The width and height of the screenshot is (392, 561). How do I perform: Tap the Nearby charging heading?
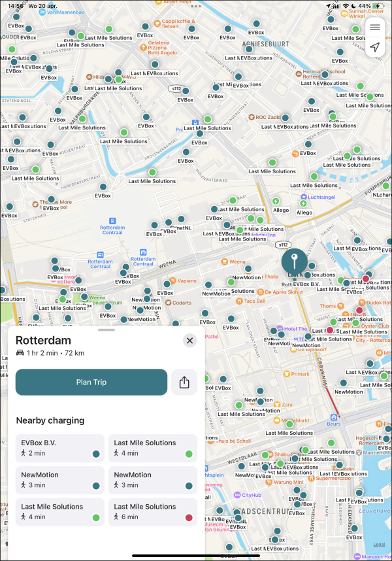(50, 420)
